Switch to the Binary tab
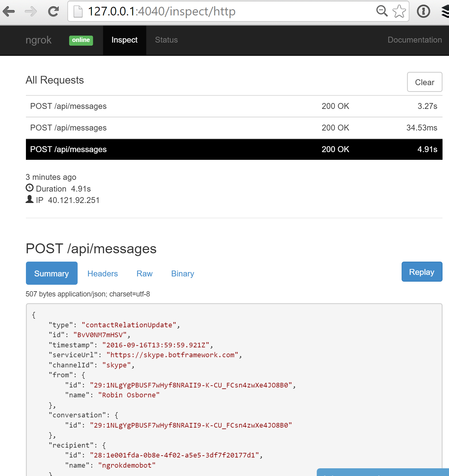 [x=183, y=274]
